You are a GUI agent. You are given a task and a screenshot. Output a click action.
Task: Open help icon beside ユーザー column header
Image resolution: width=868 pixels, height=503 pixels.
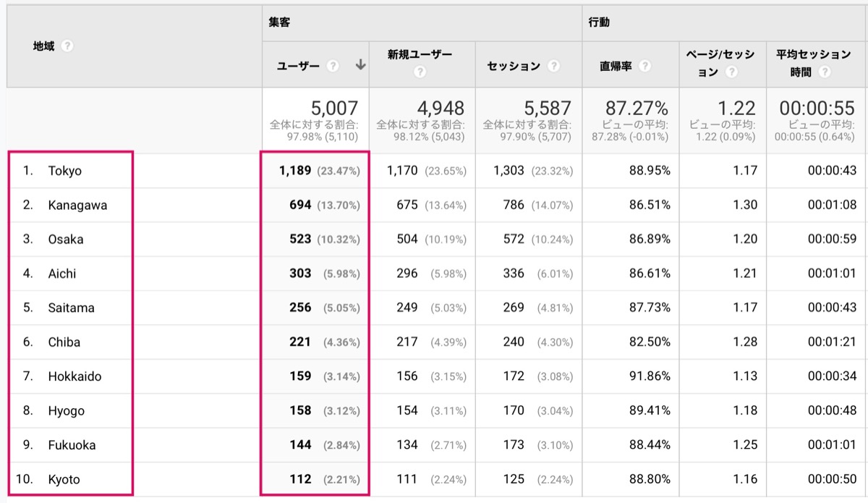pos(333,65)
